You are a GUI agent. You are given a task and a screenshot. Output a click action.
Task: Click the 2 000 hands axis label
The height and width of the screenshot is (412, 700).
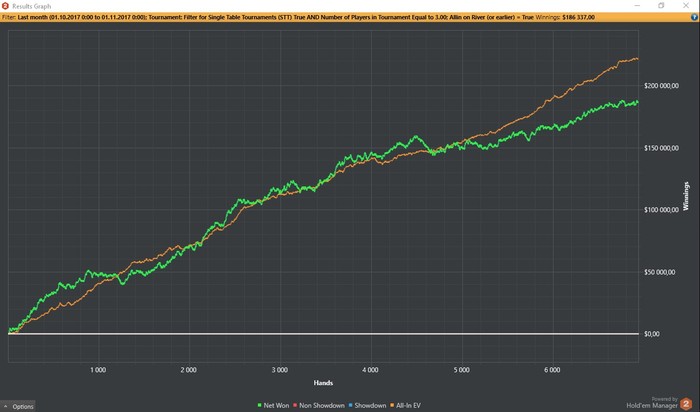pos(188,370)
